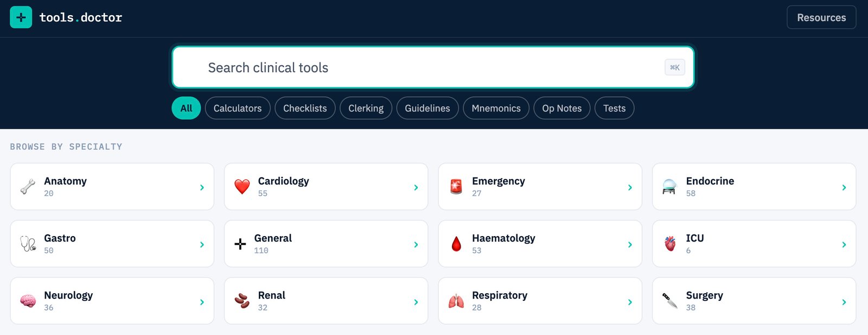The width and height of the screenshot is (868, 335).
Task: Click the ⌘K shortcut badge
Action: coord(675,67)
